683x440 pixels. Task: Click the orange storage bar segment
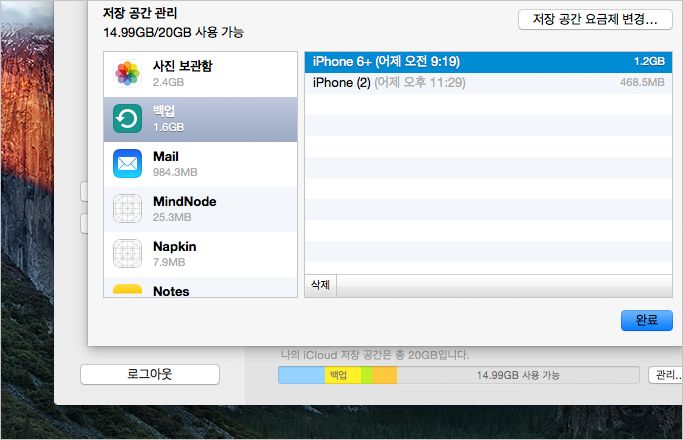pyautogui.click(x=384, y=375)
